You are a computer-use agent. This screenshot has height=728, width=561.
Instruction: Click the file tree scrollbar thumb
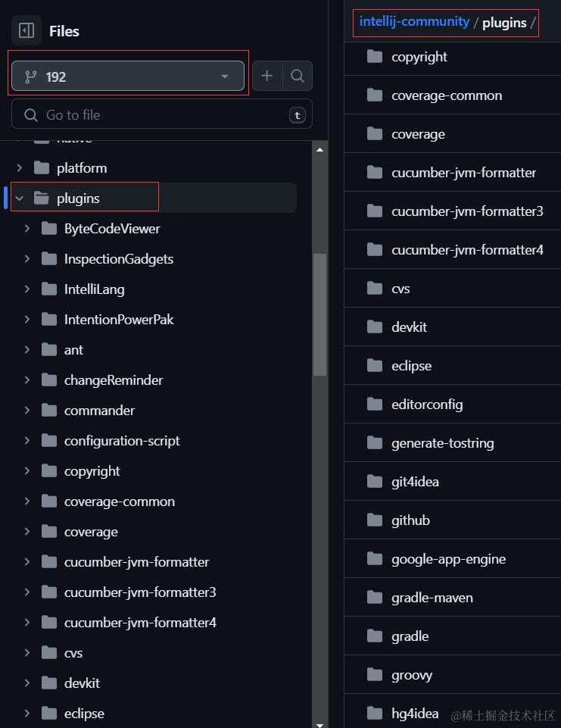[x=319, y=314]
